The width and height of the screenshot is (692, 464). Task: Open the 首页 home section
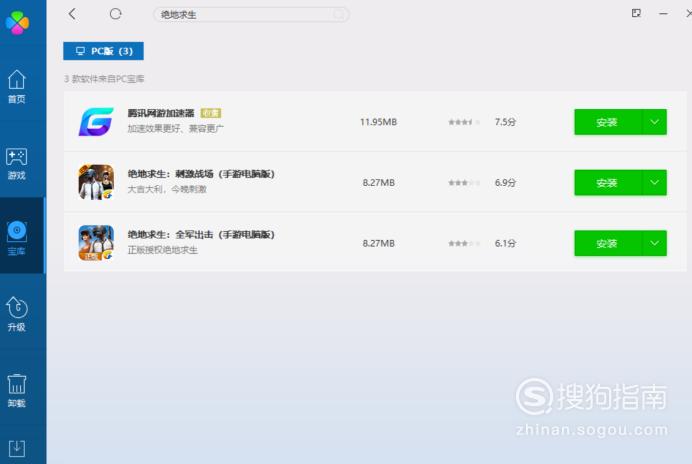17,87
